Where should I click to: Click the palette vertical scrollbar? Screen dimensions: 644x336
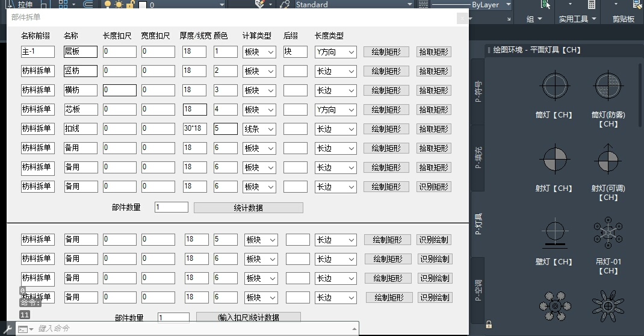640,95
